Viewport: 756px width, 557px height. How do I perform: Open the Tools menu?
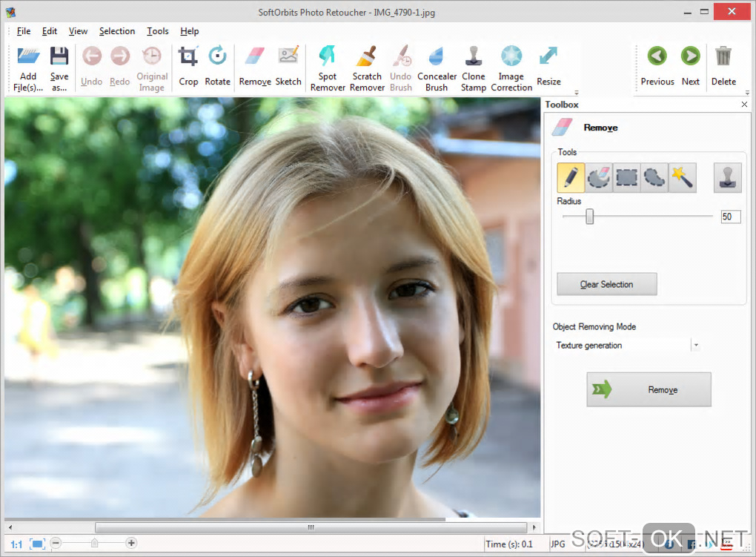[x=158, y=31]
